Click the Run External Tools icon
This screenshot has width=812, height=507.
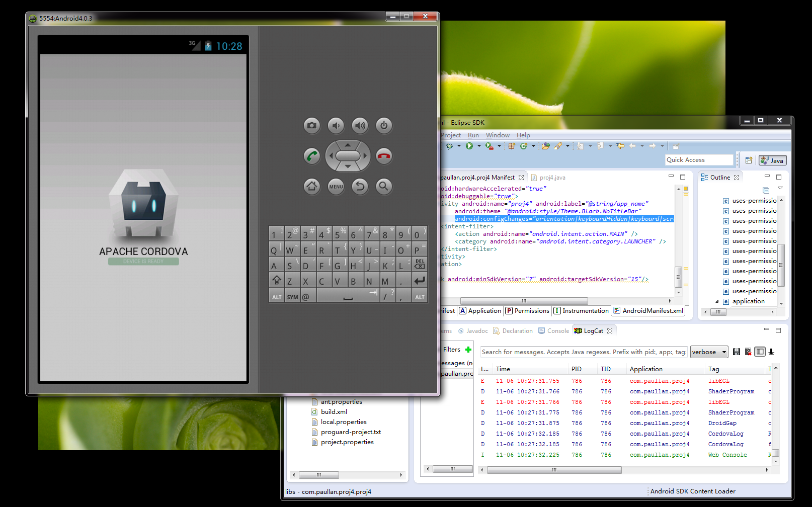489,146
